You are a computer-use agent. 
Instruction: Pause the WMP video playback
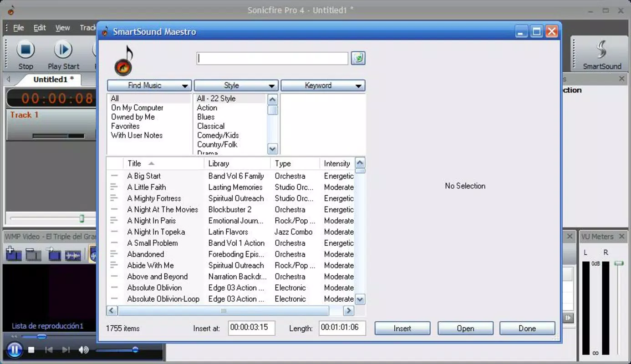pyautogui.click(x=15, y=350)
